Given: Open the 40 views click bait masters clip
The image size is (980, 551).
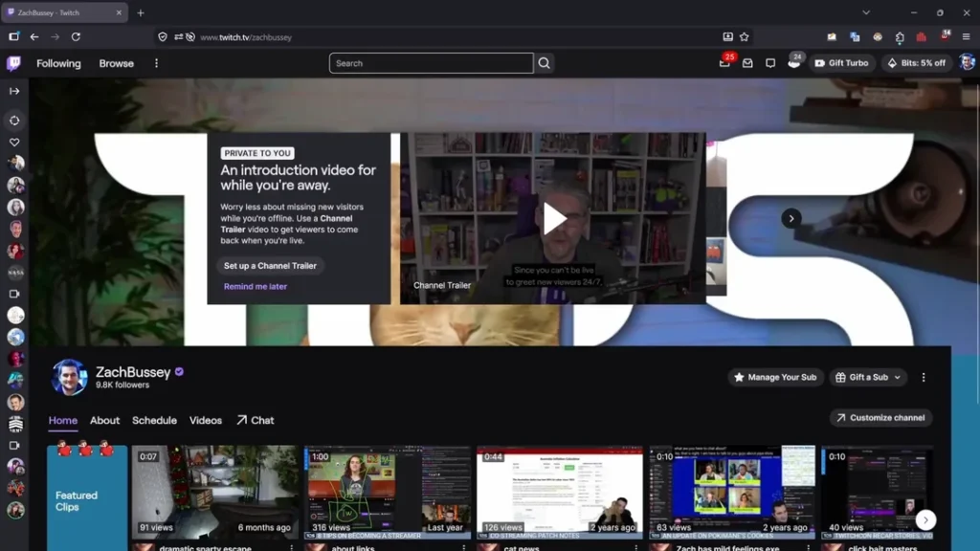Looking at the screenshot, I should click(877, 493).
